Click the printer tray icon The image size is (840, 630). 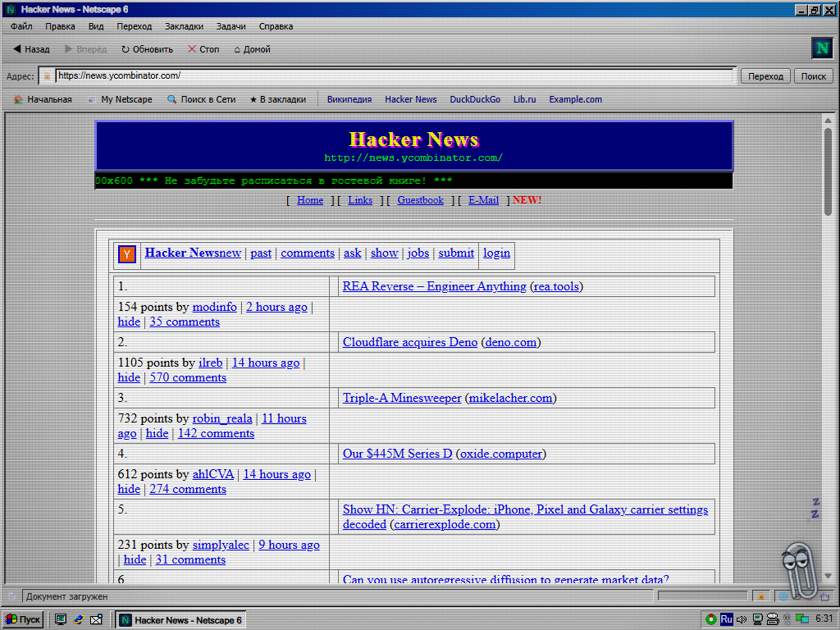(773, 620)
